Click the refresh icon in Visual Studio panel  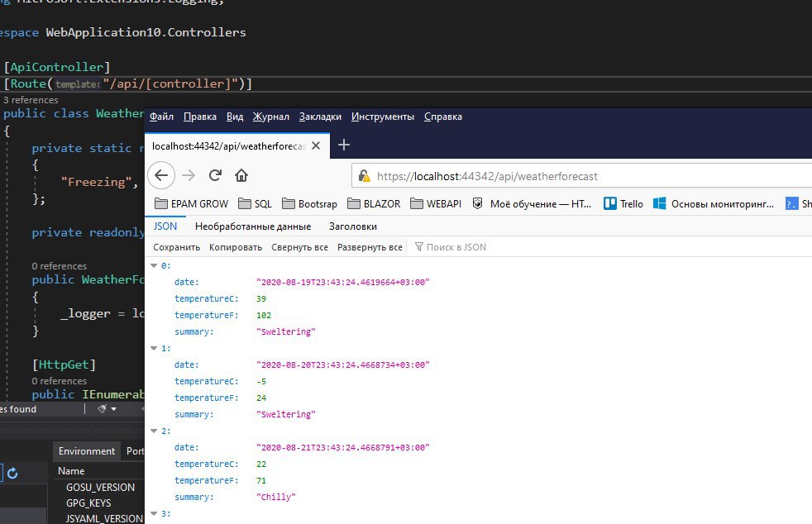click(x=12, y=473)
